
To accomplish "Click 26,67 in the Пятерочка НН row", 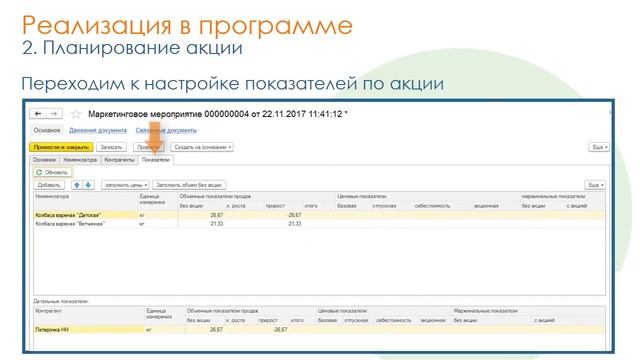I will (x=216, y=329).
